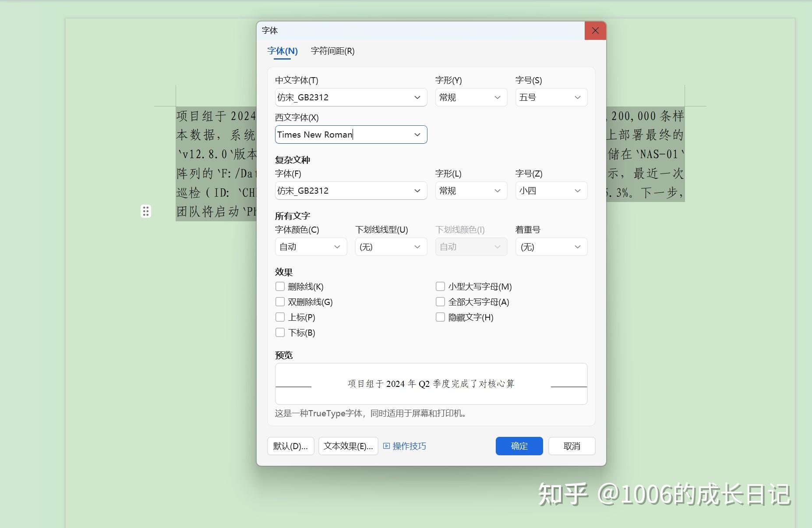
Task: Switch to the 字符间距(R) tab
Action: [332, 51]
